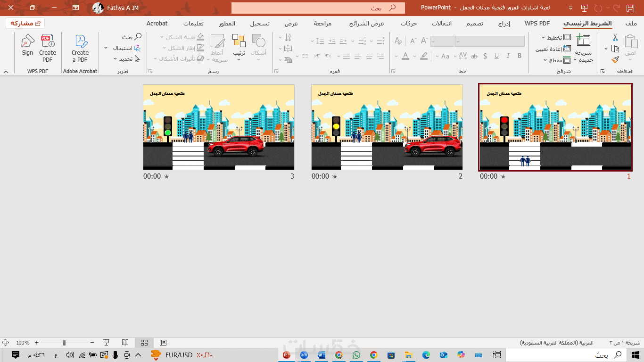Click the Share (مشاركة) button

(25, 24)
